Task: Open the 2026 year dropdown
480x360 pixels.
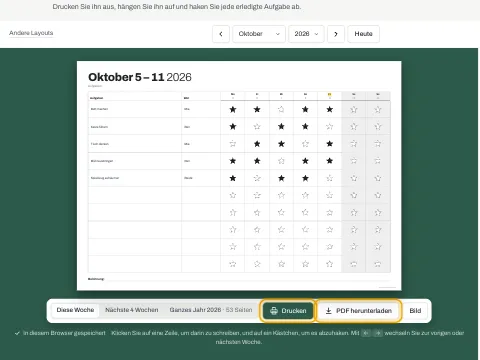Action: 306,34
